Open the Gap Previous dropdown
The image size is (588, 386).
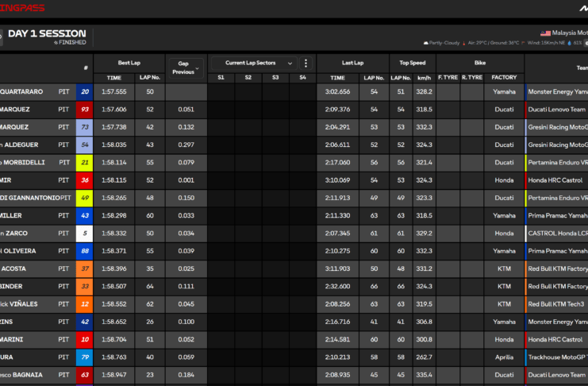point(186,67)
